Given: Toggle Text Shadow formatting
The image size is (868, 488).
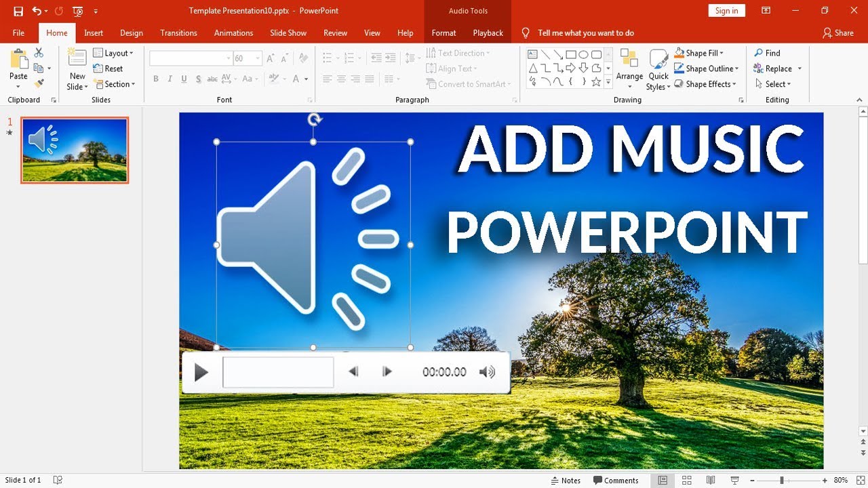Looking at the screenshot, I should pos(198,79).
